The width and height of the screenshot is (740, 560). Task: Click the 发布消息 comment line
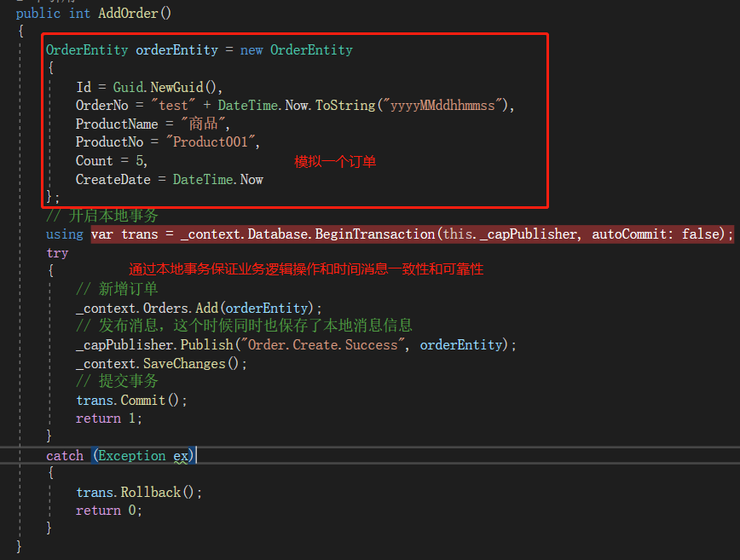pyautogui.click(x=244, y=326)
